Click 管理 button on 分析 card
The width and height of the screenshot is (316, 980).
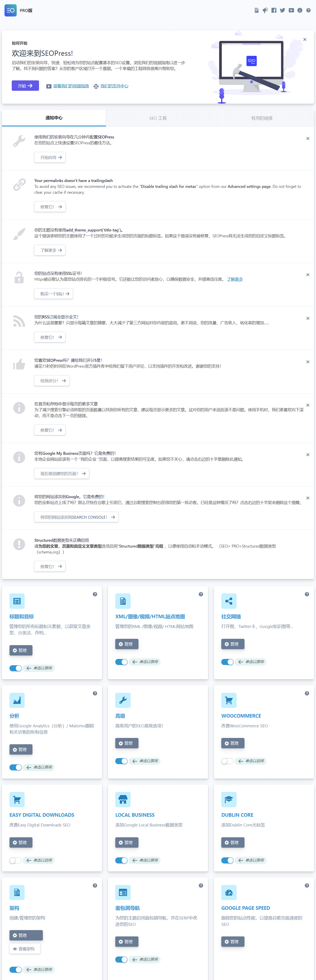pos(21,749)
